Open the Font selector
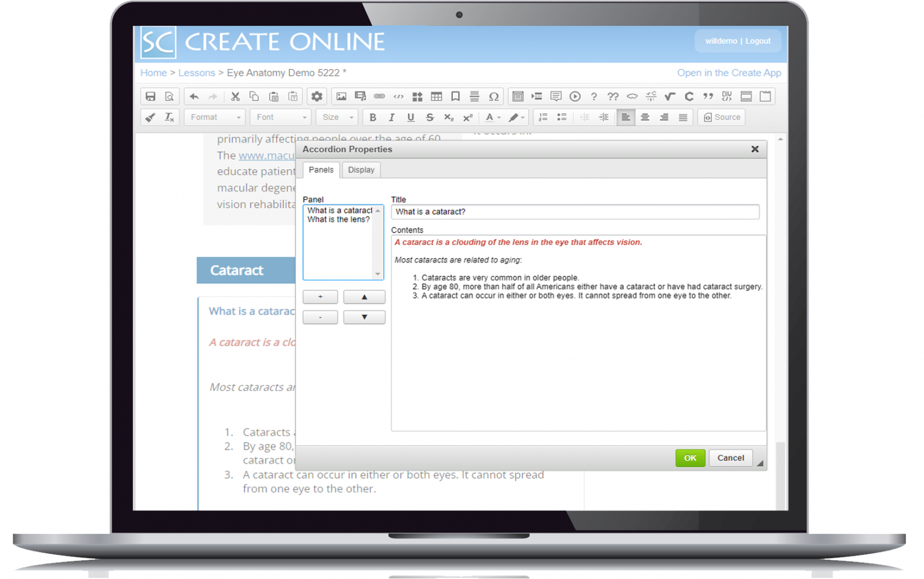Image resolution: width=924 pixels, height=579 pixels. (x=280, y=117)
